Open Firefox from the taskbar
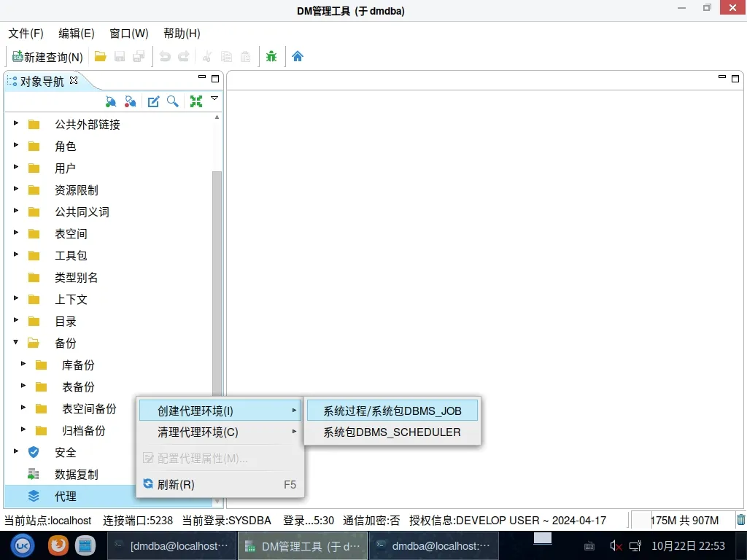The height and width of the screenshot is (560, 747). [58, 545]
